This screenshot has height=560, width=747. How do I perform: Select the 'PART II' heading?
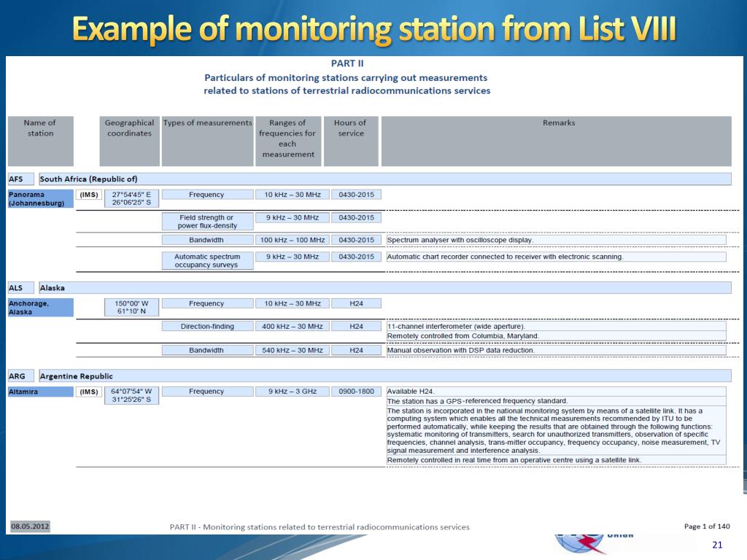(347, 63)
